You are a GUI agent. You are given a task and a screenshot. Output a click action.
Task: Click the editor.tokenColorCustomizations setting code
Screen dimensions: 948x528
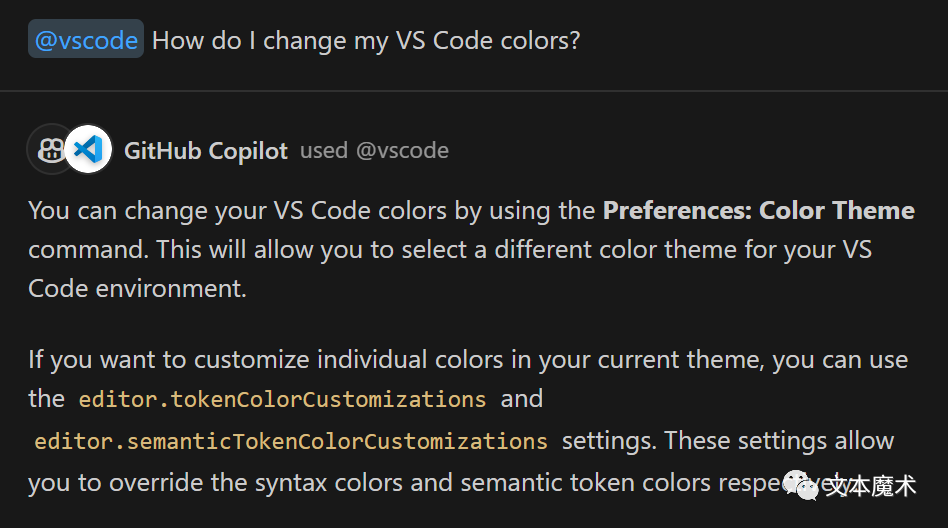[282, 400]
